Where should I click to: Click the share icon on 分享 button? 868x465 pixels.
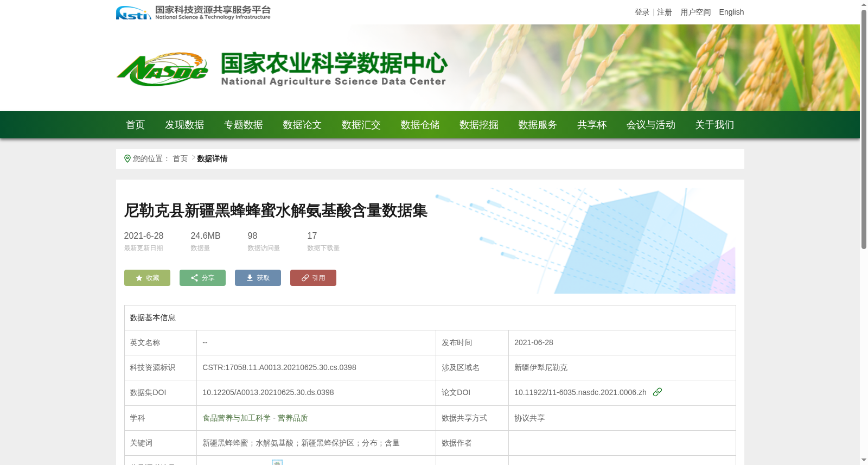coord(194,278)
